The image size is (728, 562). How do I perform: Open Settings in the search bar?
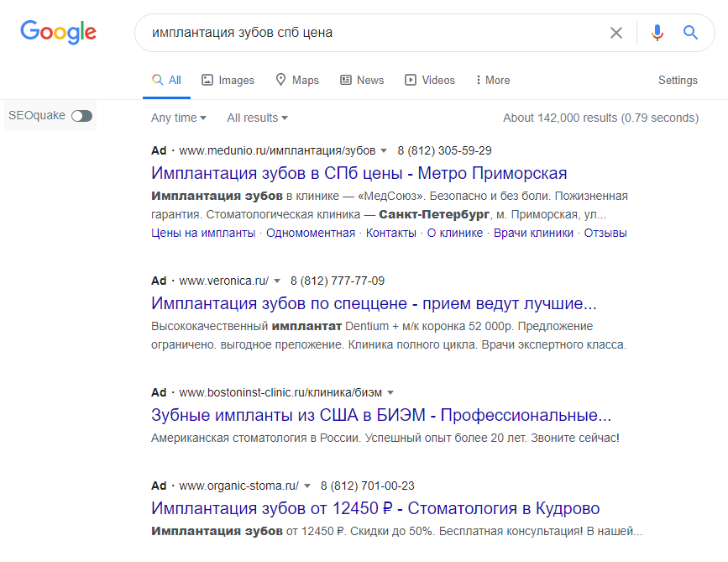678,80
